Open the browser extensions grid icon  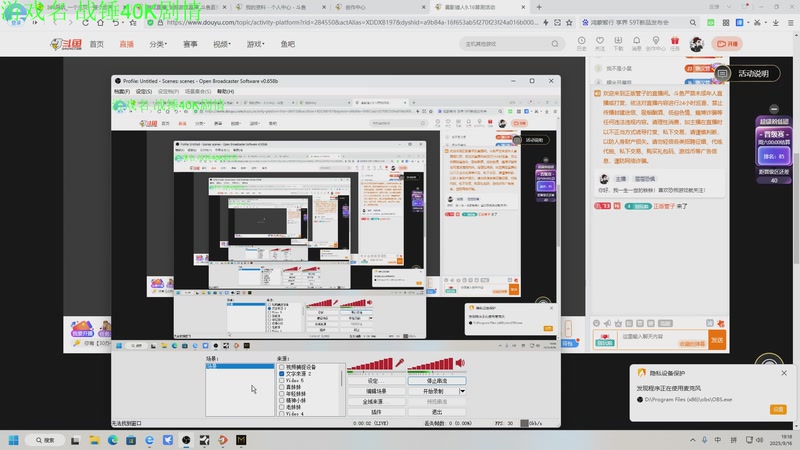coord(726,22)
